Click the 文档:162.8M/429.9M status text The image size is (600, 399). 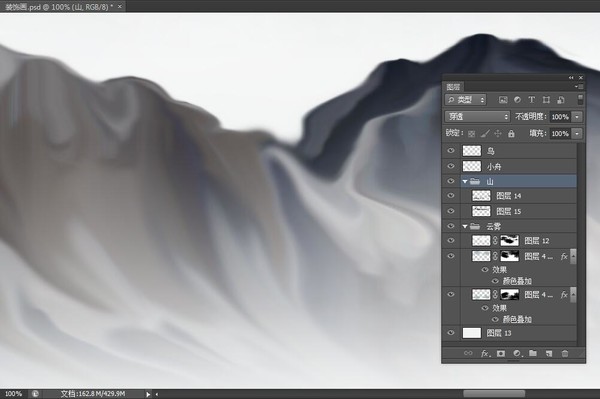coord(93,394)
